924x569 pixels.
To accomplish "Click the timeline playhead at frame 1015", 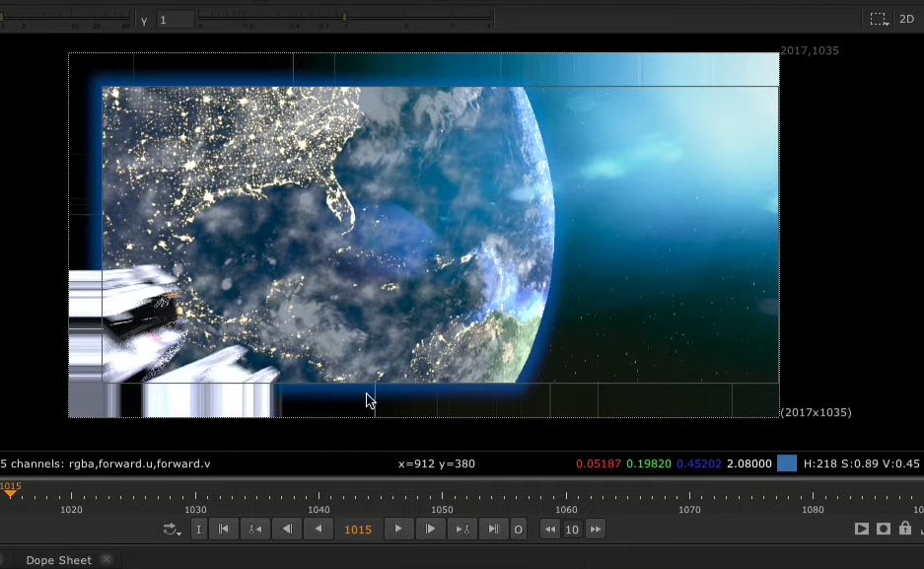I will tap(11, 493).
